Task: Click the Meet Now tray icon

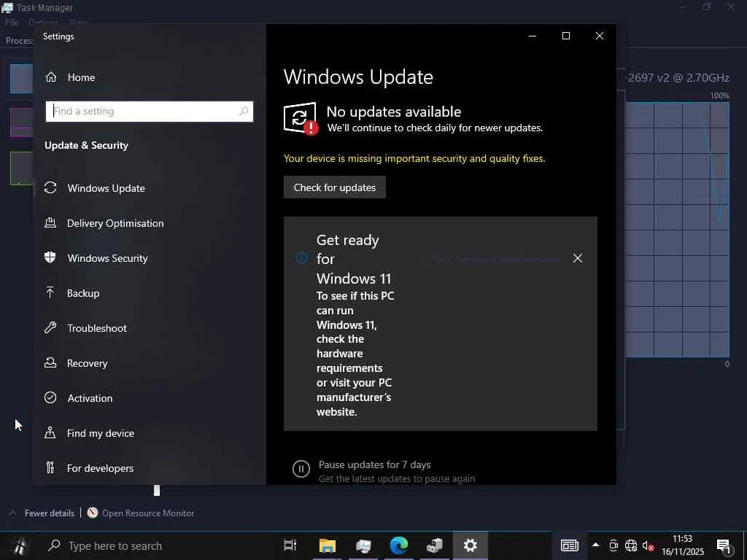Action: pos(614,545)
